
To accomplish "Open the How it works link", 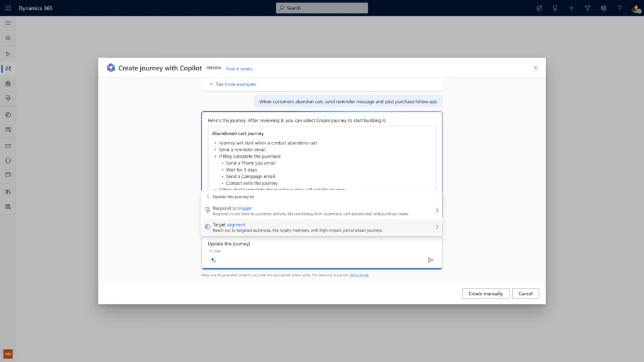I will (238, 68).
